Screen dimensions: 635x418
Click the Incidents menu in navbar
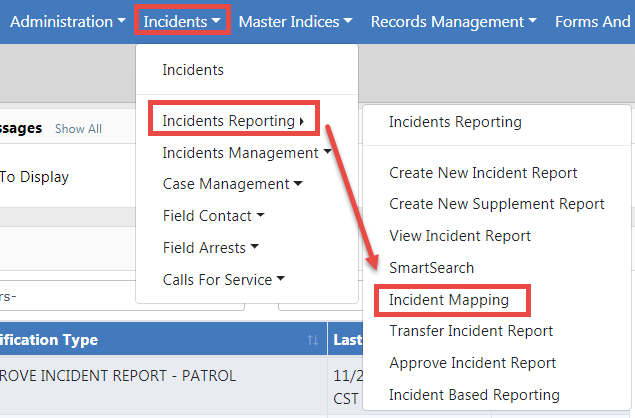181,21
